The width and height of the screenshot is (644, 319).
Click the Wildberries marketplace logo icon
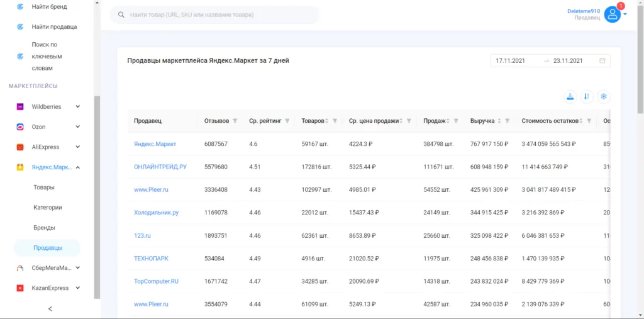(20, 107)
